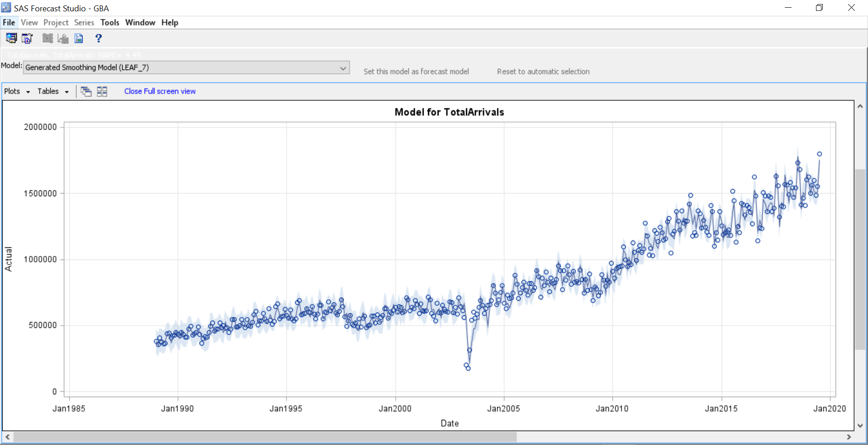
Task: Open the Series menu
Action: [x=84, y=23]
